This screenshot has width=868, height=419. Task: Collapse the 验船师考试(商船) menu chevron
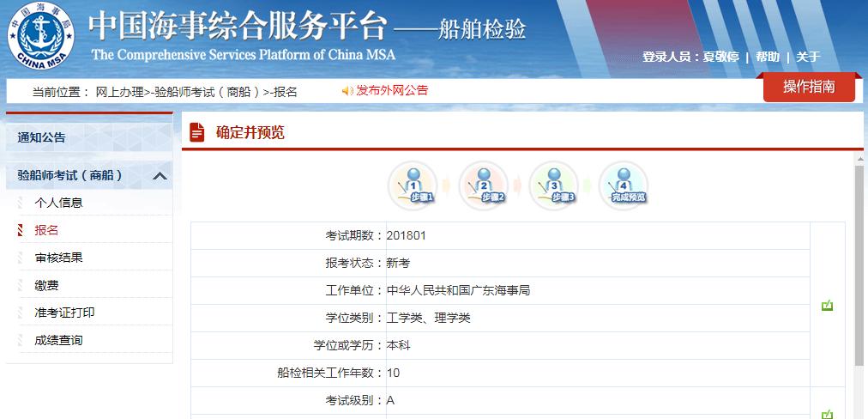tap(160, 176)
